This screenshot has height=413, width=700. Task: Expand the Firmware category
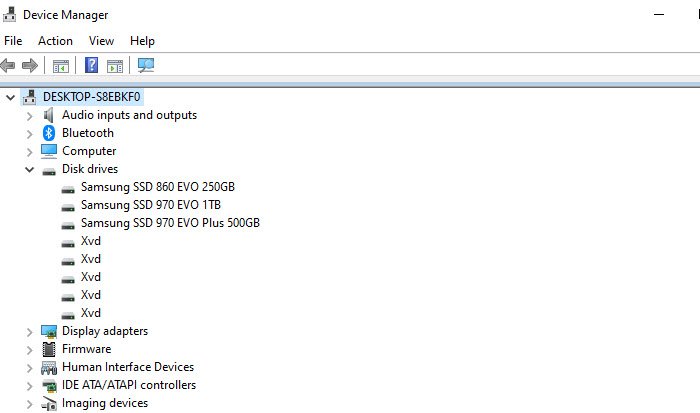coord(29,349)
